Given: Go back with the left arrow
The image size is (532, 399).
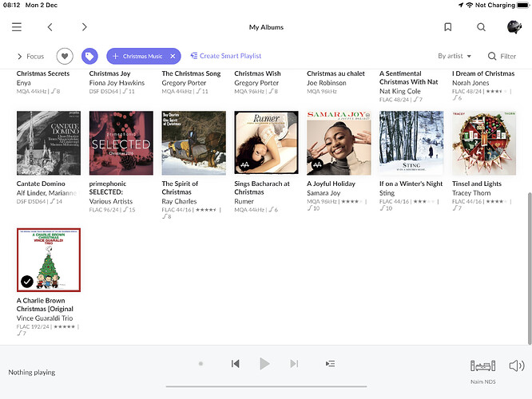Looking at the screenshot, I should [x=50, y=27].
